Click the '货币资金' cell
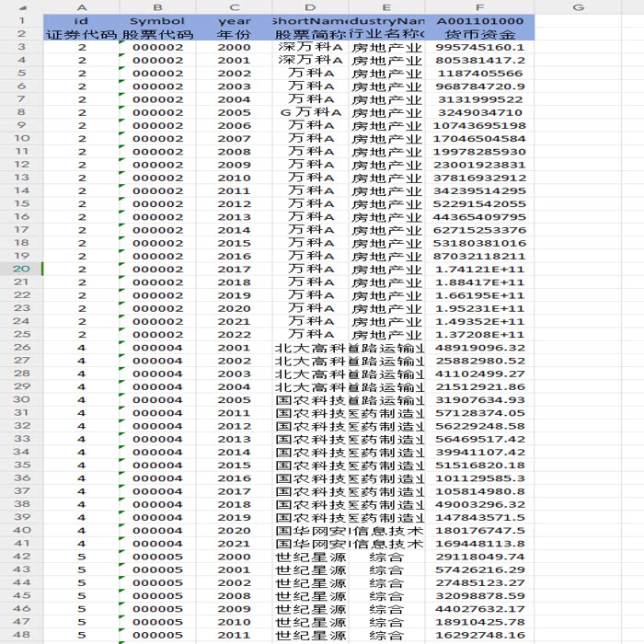Screen dimensions: 644x644 point(479,34)
